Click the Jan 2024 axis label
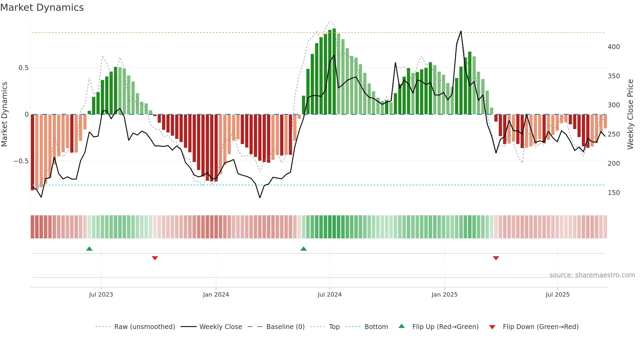 pos(216,294)
